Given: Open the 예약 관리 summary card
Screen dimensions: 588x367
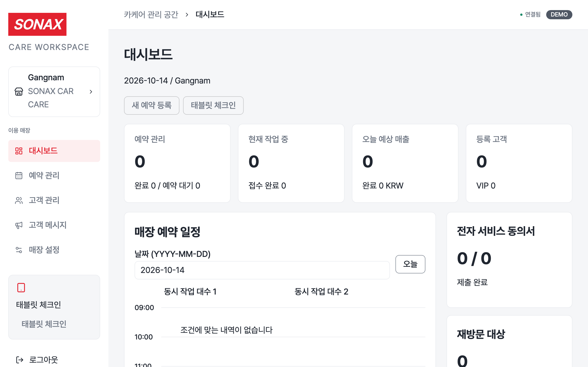Looking at the screenshot, I should coord(177,163).
